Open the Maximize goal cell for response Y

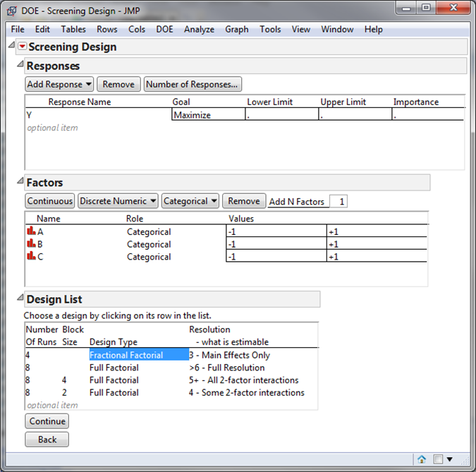(x=207, y=115)
